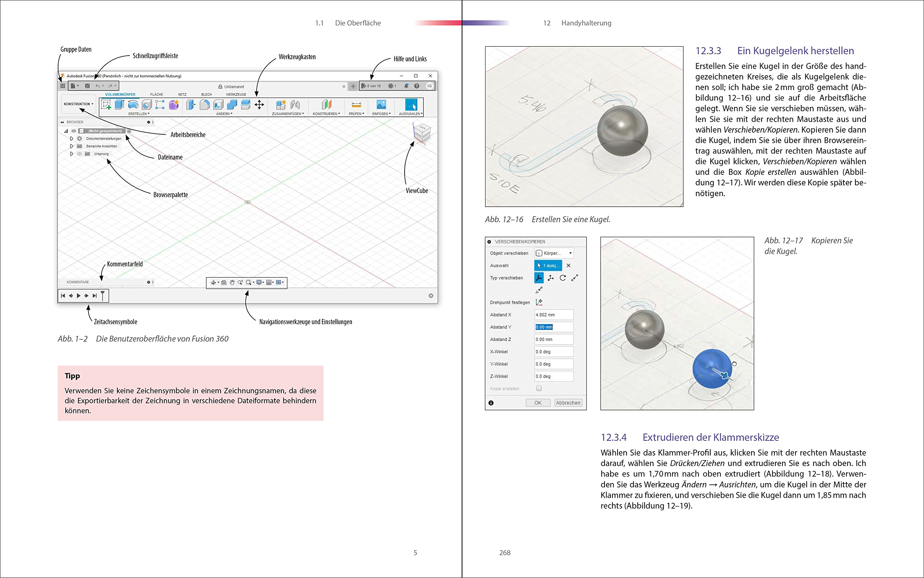924x578 pixels.
Task: Select the Point to Point move type
Action: pos(575,278)
